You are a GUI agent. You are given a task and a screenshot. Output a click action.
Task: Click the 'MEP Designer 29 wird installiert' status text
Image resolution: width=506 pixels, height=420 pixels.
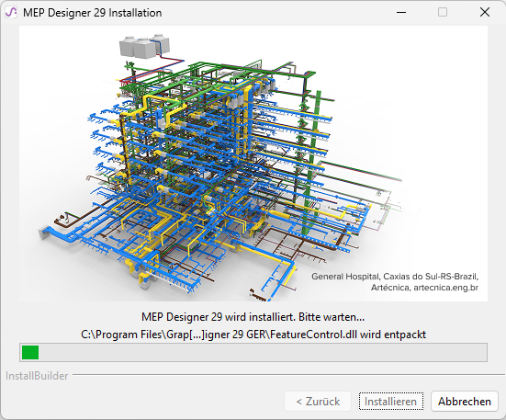point(253,317)
